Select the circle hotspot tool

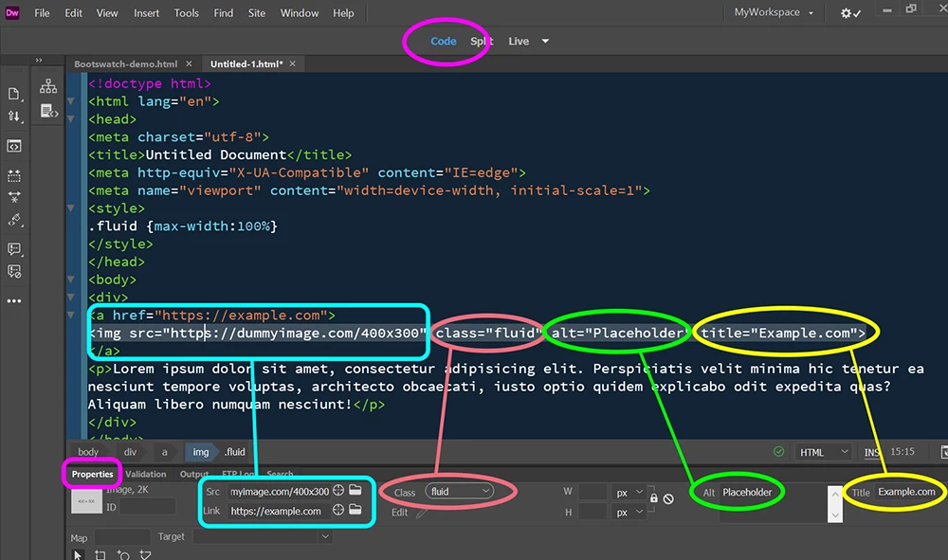pyautogui.click(x=122, y=554)
